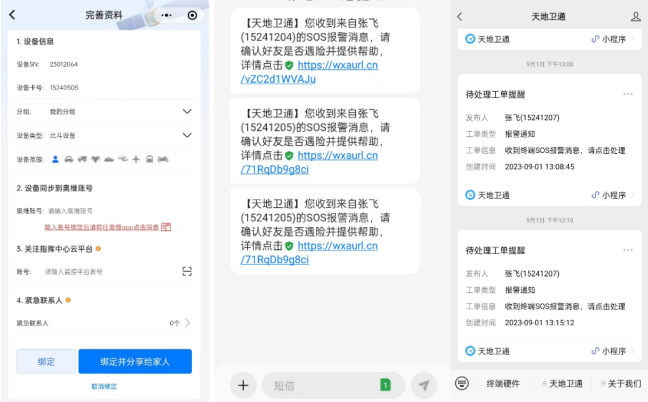Image resolution: width=648 pixels, height=402 pixels.
Task: Select the animal head icon in device range
Action: point(95,159)
